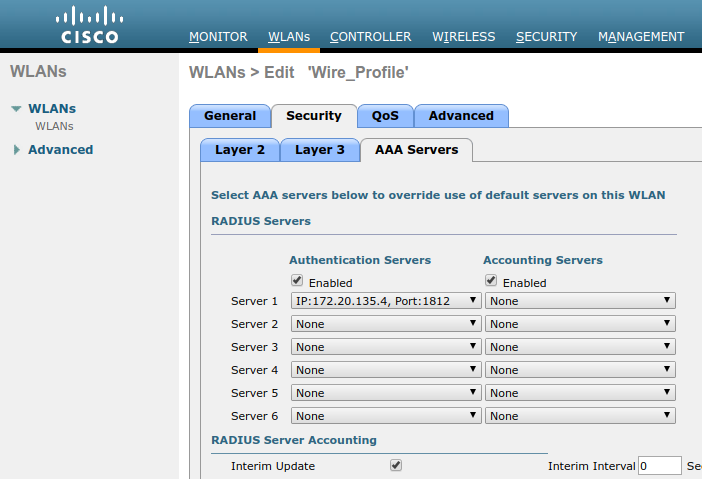
Task: Open Server 6 accounting server dropdown
Action: (x=580, y=416)
